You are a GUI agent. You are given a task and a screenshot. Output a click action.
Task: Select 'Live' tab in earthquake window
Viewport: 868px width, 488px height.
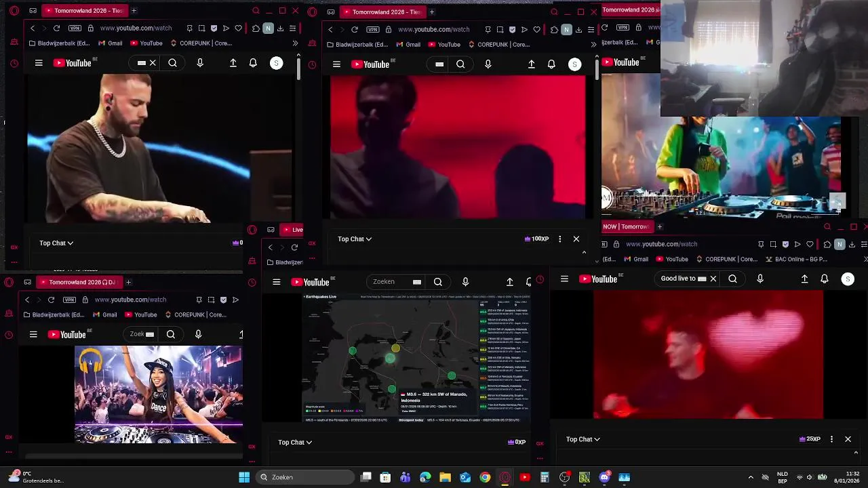point(292,230)
